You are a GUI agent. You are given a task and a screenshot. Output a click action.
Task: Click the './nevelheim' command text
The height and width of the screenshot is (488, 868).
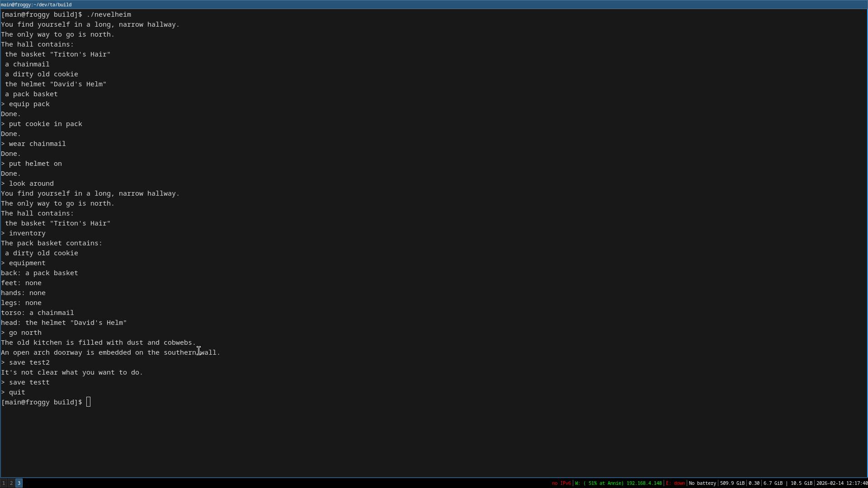click(x=108, y=14)
